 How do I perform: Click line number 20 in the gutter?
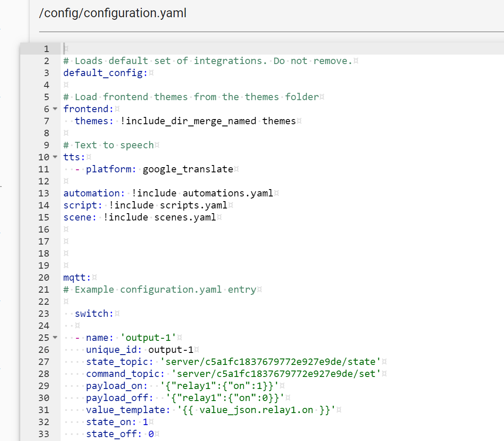[x=44, y=278]
